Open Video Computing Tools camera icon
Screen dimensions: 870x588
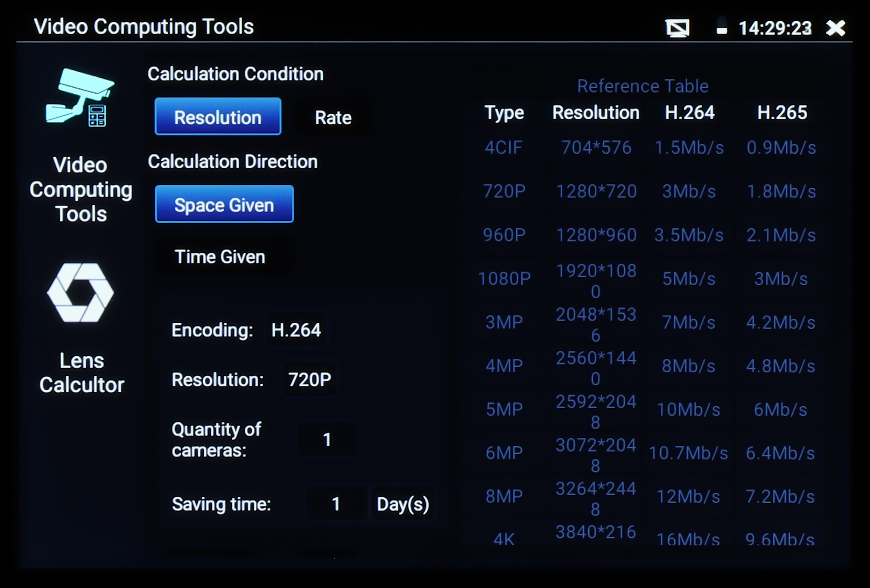[x=80, y=99]
